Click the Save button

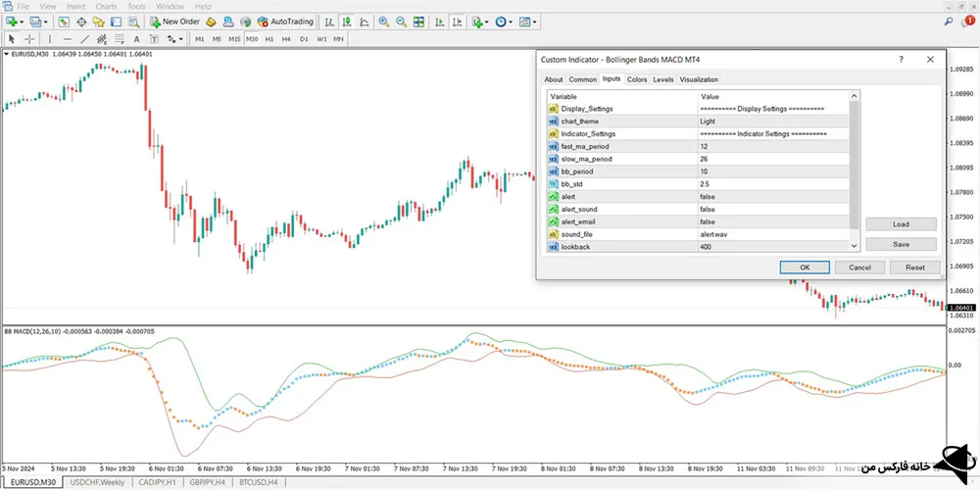pyautogui.click(x=902, y=244)
